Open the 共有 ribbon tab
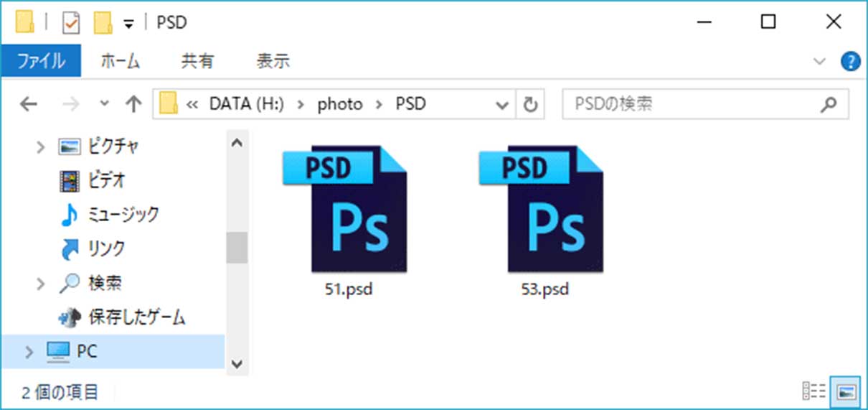Viewport: 868px width, 410px height. tap(197, 61)
